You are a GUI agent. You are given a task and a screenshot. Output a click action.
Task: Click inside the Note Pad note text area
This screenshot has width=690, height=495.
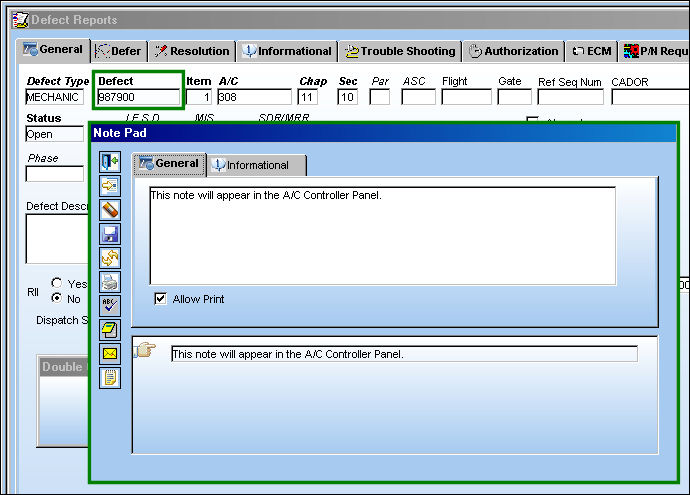[382, 236]
